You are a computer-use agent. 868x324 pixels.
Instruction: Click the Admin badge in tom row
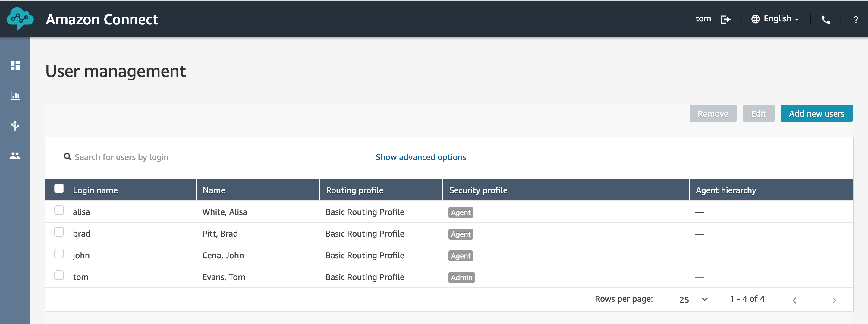[x=461, y=278]
